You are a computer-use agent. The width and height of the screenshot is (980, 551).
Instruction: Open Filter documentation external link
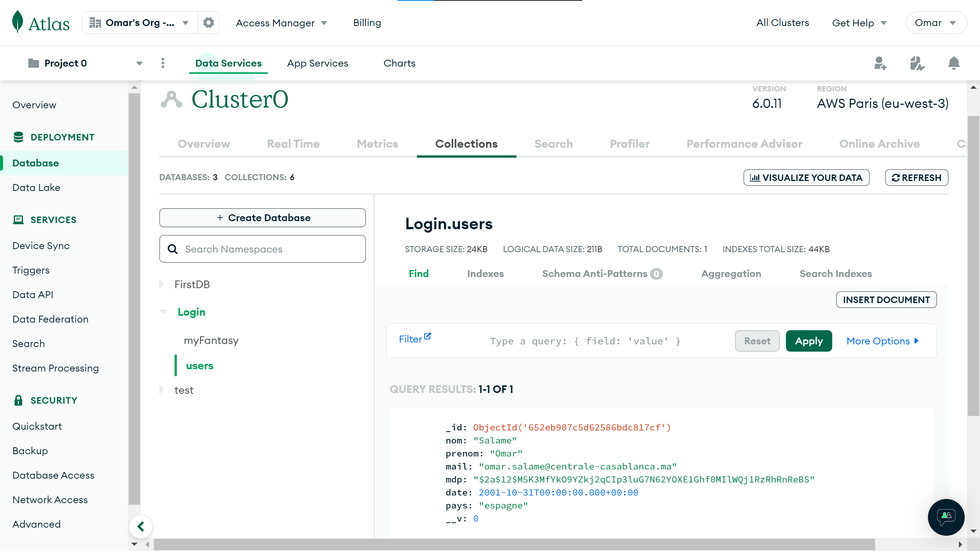[428, 336]
